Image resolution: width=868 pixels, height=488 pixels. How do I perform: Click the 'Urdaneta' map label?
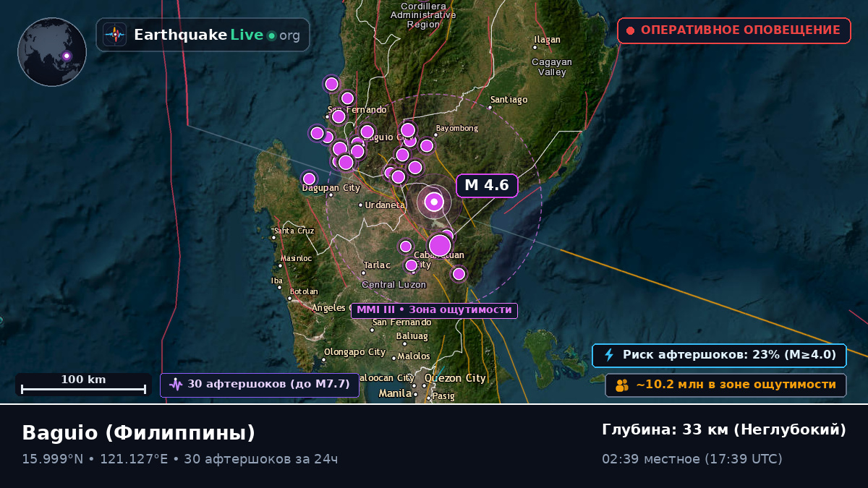tap(385, 205)
